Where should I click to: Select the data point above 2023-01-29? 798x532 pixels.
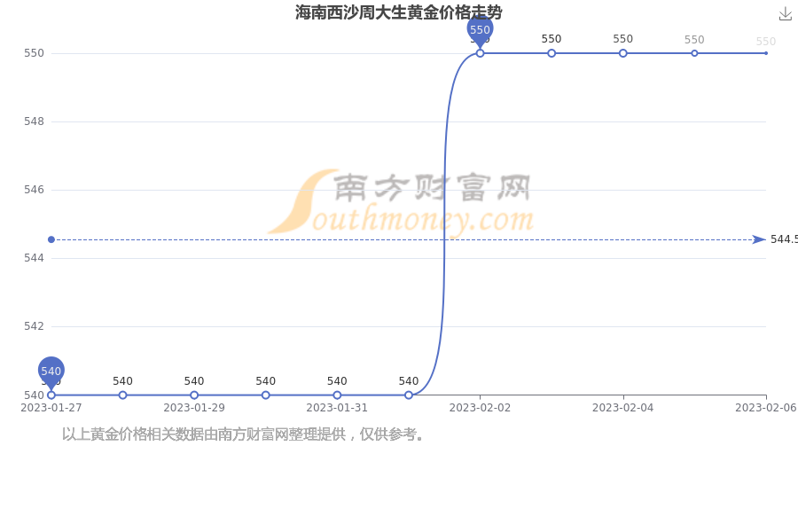tap(194, 395)
